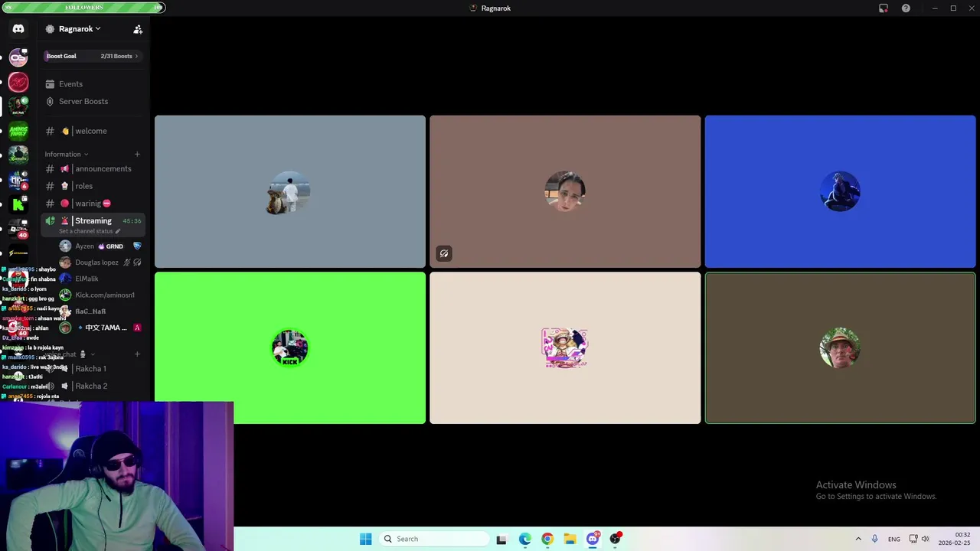Go to the welcome channel
Viewport: 980px width, 551px height.
(x=90, y=131)
